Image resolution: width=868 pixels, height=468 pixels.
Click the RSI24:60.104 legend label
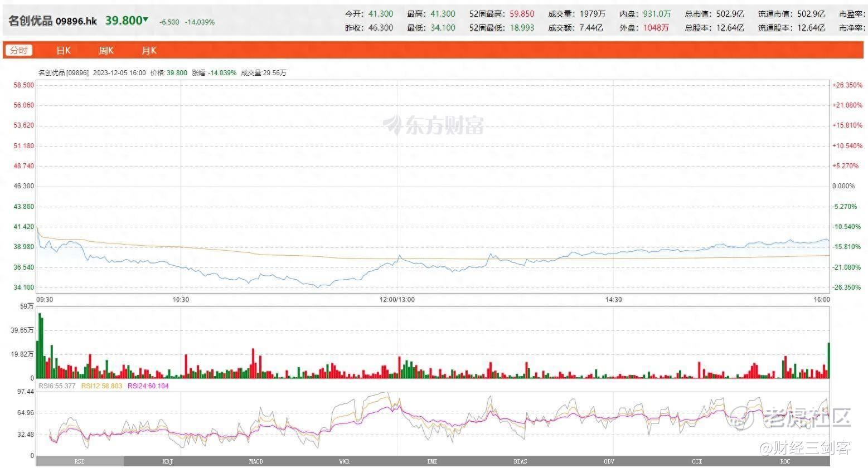click(148, 386)
